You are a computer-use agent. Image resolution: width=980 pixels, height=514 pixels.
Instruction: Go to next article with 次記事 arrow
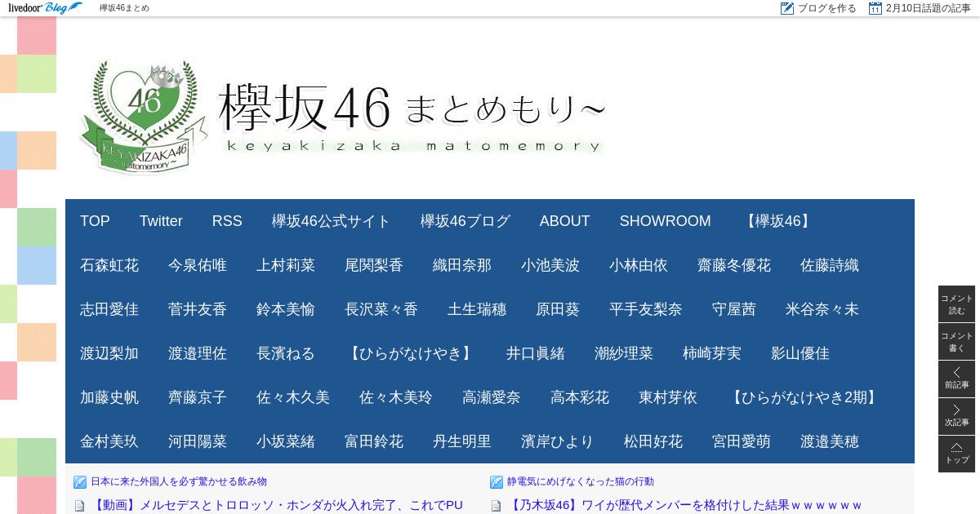[956, 417]
